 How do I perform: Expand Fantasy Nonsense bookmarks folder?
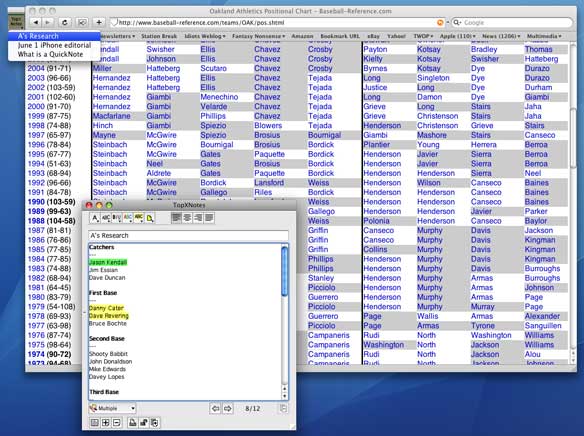pos(258,36)
